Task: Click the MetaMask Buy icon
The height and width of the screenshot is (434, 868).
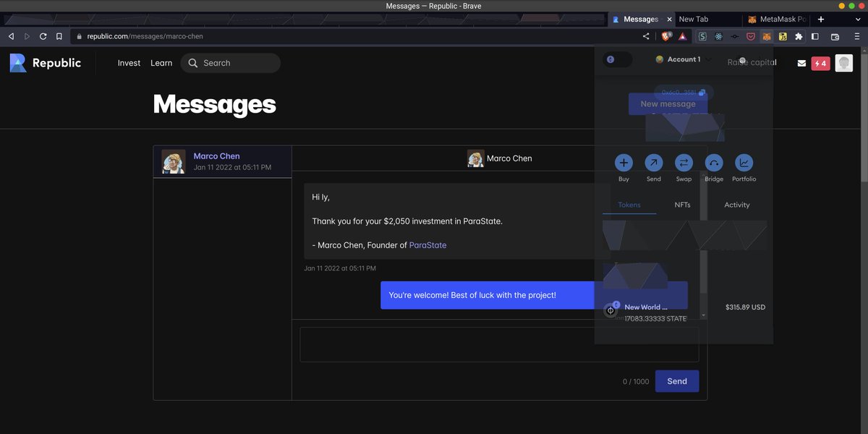Action: [x=624, y=163]
